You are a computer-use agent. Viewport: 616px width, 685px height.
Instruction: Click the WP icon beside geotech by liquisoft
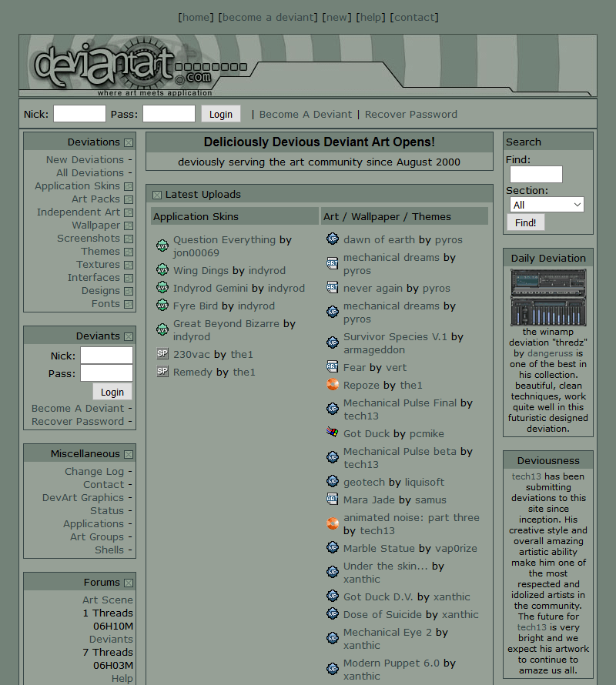point(333,482)
